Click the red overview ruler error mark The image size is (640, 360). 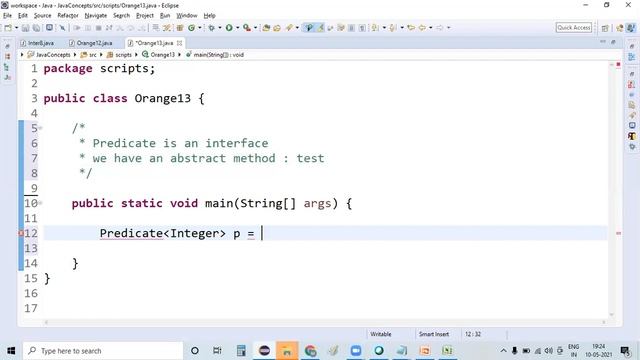pyautogui.click(x=618, y=233)
